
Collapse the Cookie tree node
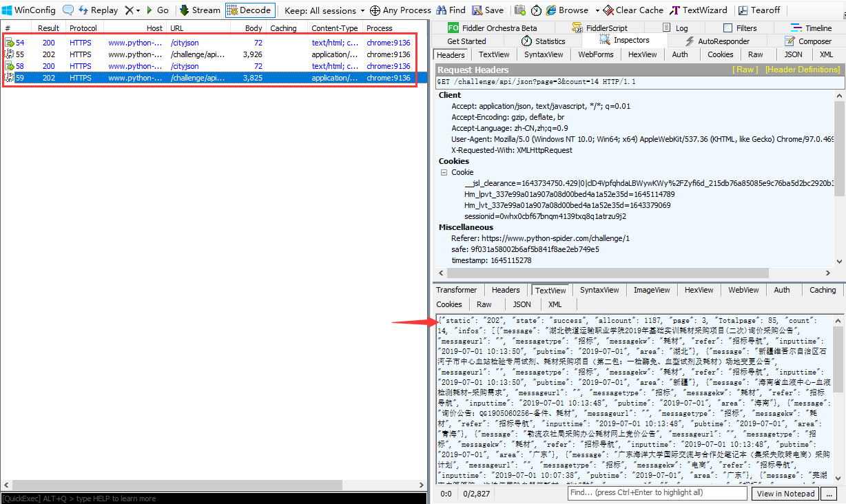coord(444,173)
